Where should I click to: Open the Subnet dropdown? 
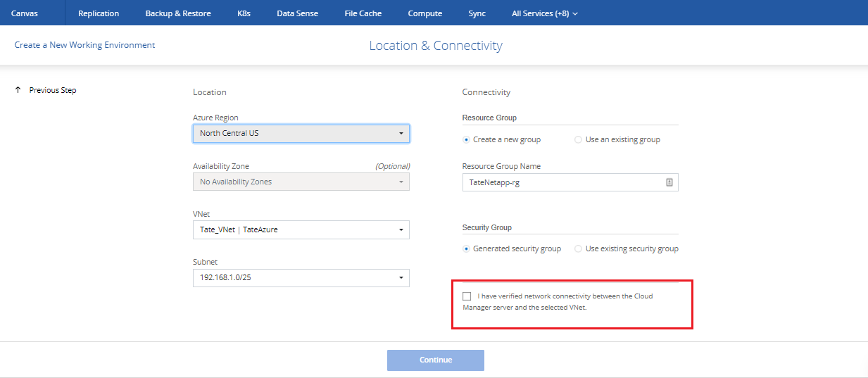(x=301, y=278)
